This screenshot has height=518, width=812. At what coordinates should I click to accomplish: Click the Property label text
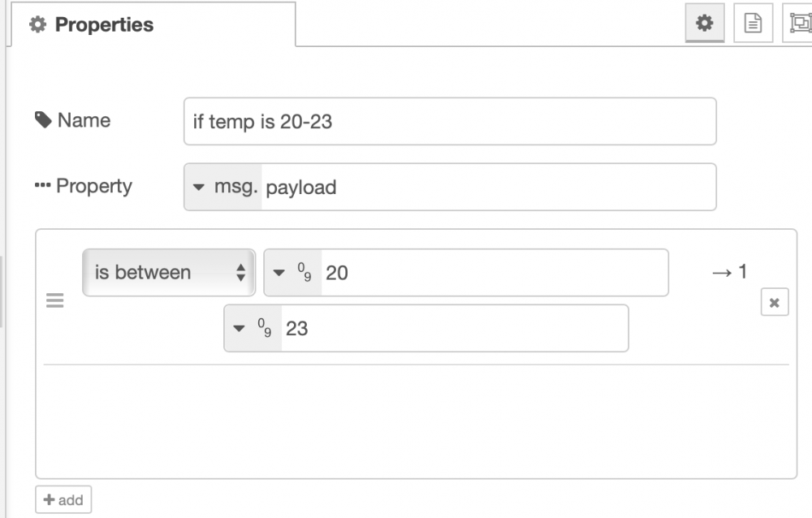pyautogui.click(x=93, y=186)
